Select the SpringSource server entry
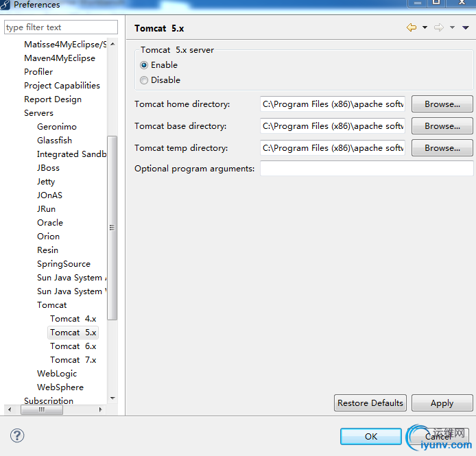The width and height of the screenshot is (476, 456). pyautogui.click(x=64, y=264)
